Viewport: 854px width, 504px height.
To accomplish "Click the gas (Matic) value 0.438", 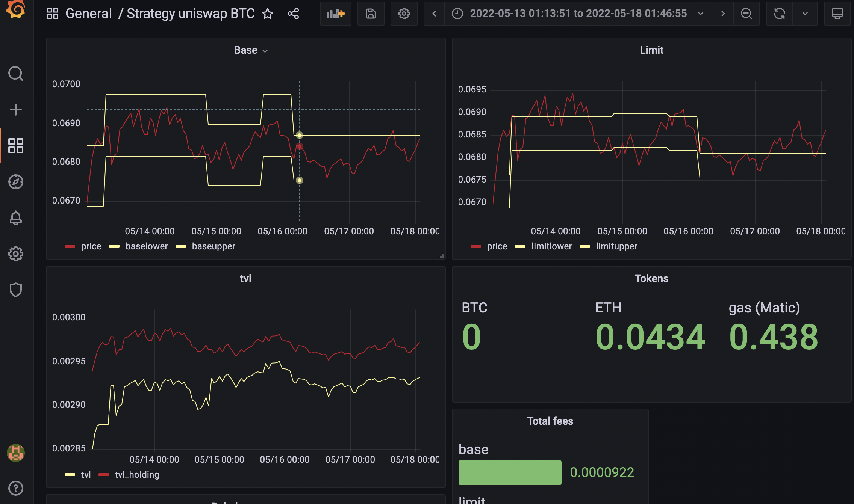I will pos(774,337).
